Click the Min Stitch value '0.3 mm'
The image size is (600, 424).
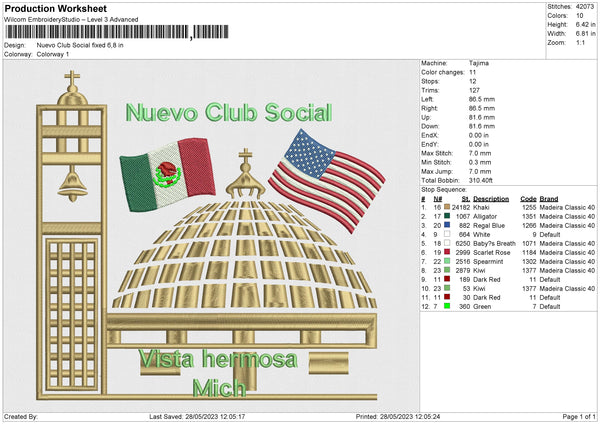point(480,162)
